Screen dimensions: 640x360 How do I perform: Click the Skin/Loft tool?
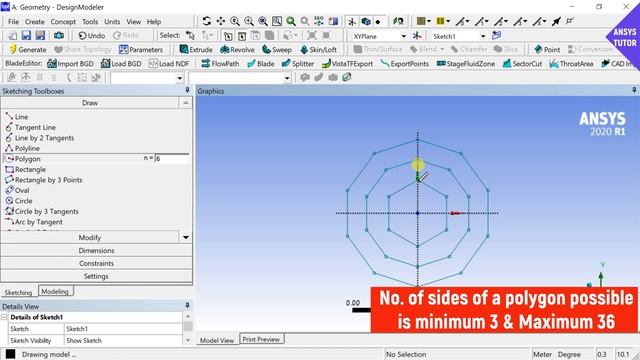[318, 49]
